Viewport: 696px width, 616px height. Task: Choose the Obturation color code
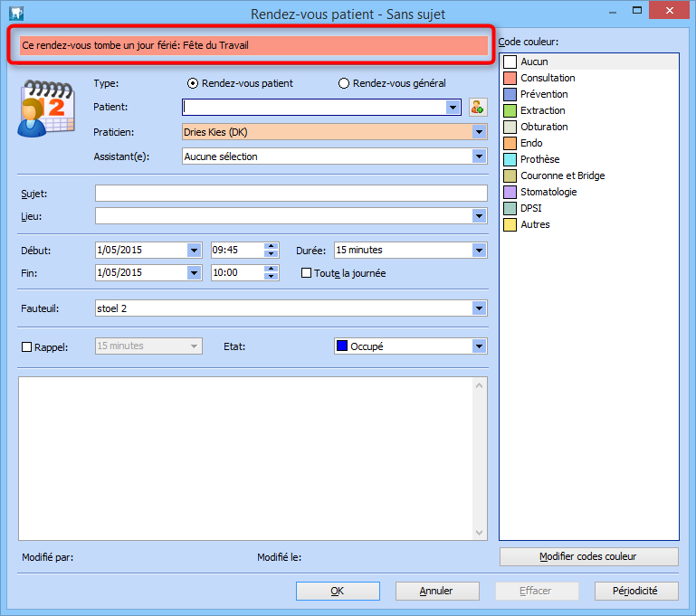[x=589, y=127]
